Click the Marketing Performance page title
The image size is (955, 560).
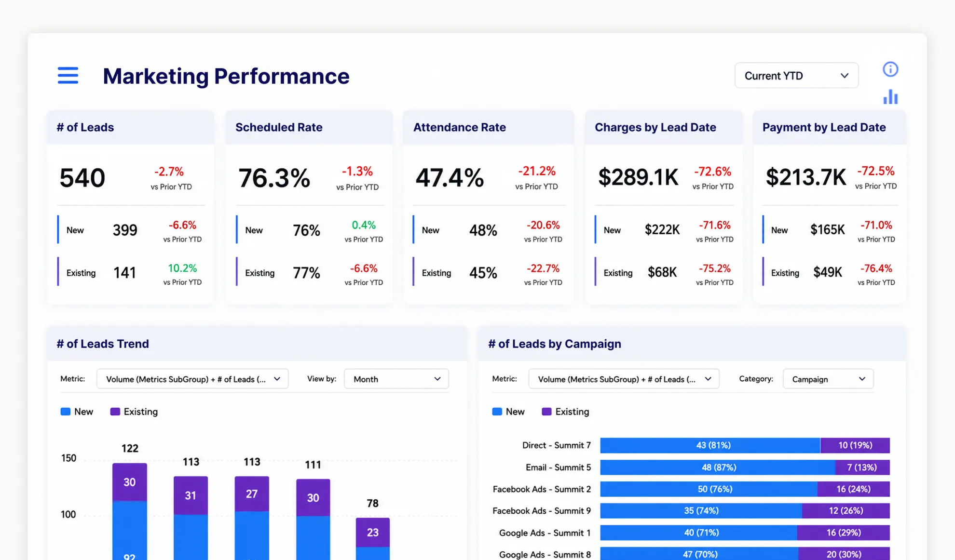coord(226,76)
